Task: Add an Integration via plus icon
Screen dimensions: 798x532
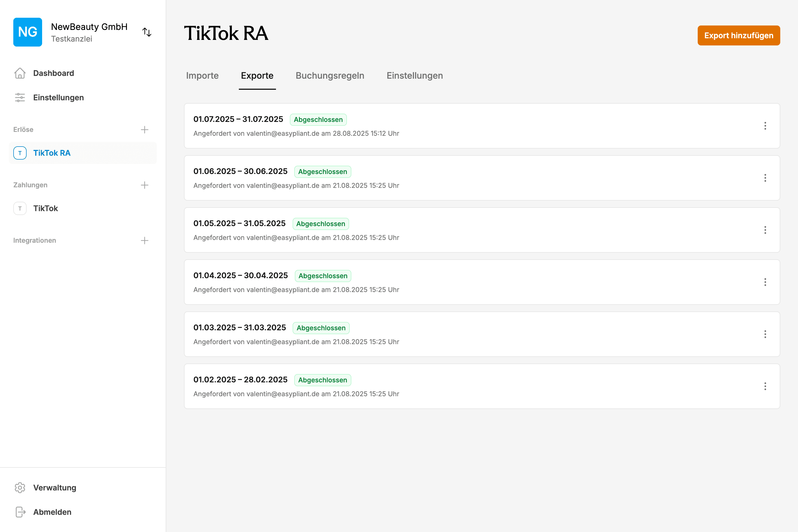Action: click(145, 240)
